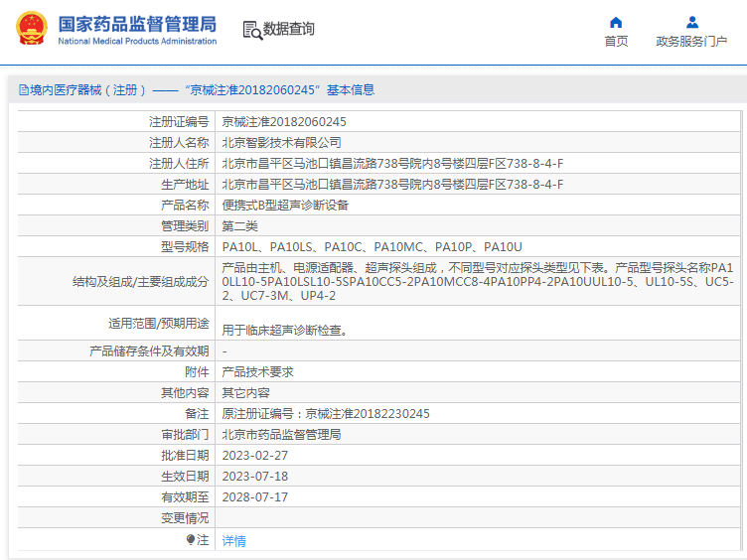The height and width of the screenshot is (560, 747).
Task: Click the approval date 2023-02-27
Action: [254, 456]
